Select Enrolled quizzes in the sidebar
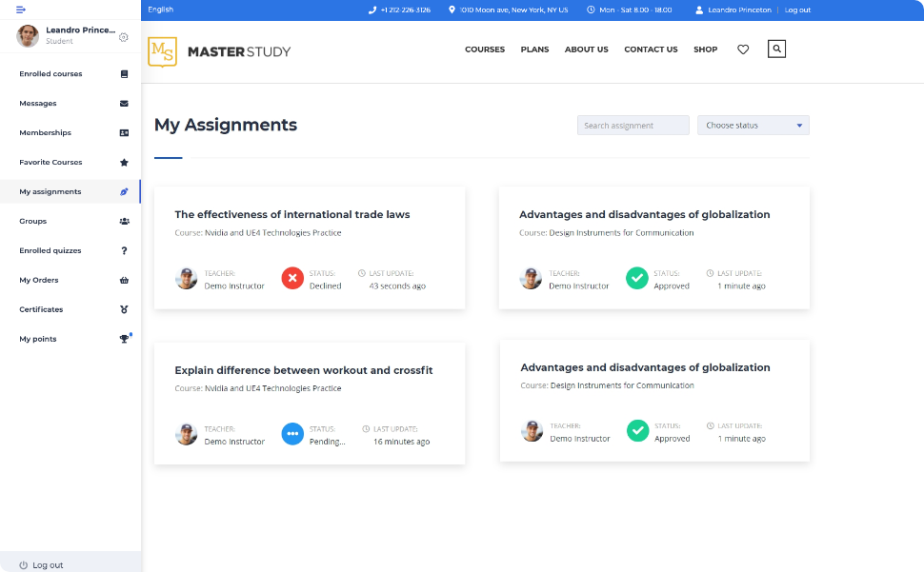 50,251
